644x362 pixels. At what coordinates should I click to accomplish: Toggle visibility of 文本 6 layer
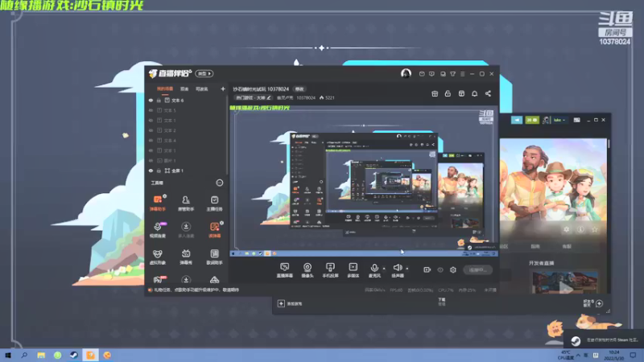[x=151, y=100]
